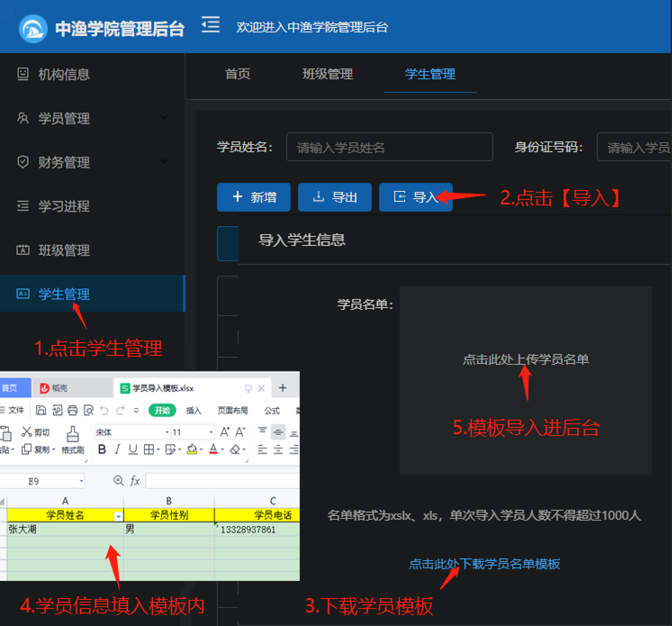Focus the 身份证号码 input field
This screenshot has width=672, height=626.
point(634,147)
